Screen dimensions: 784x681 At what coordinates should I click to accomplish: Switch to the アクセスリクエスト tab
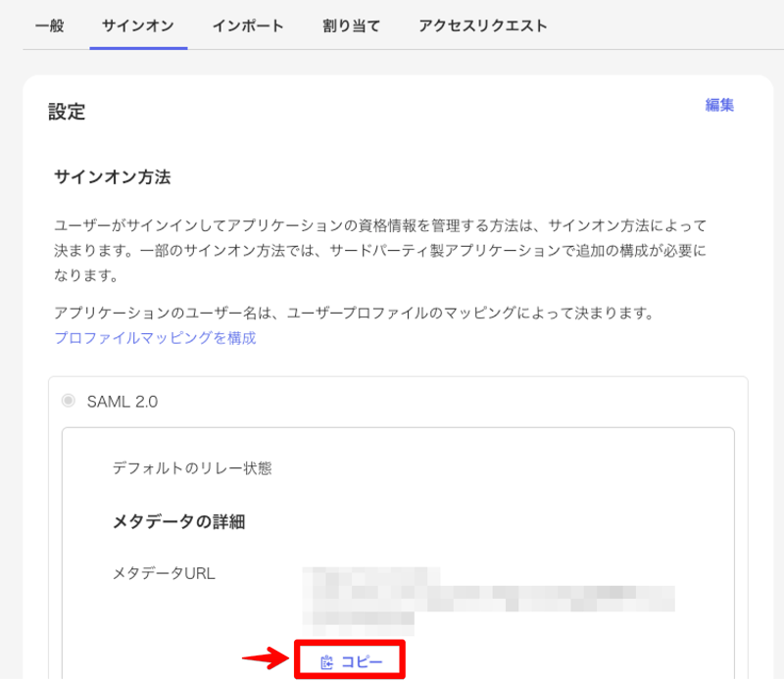(482, 25)
